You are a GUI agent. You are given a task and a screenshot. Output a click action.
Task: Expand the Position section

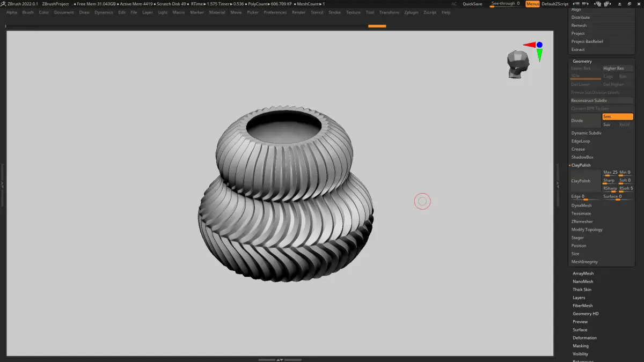pos(579,246)
